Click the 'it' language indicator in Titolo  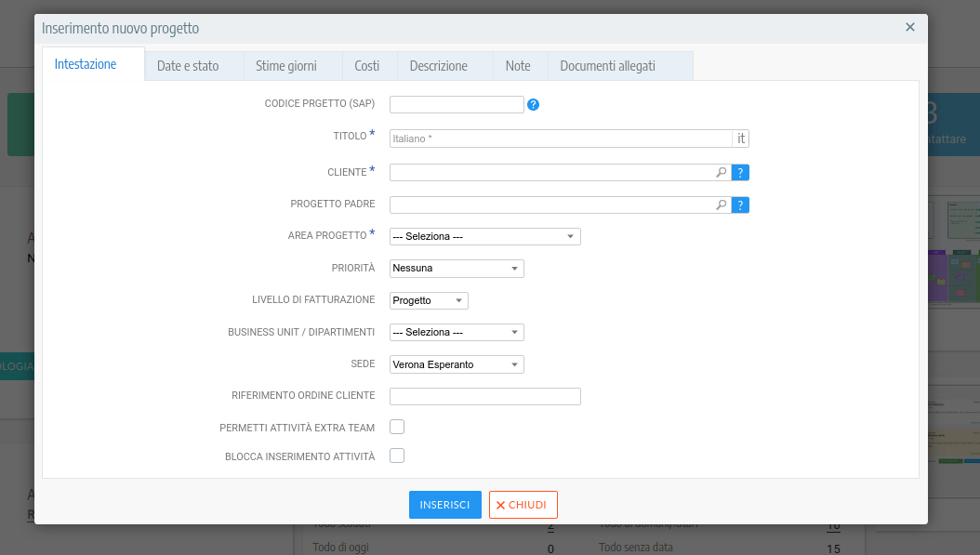741,139
